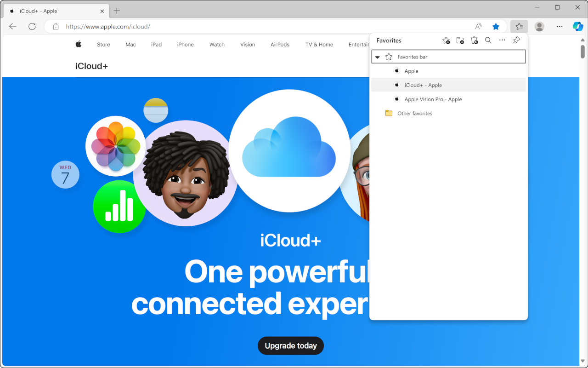
Task: Close the iCloud+ - Apple tab
Action: (x=102, y=11)
